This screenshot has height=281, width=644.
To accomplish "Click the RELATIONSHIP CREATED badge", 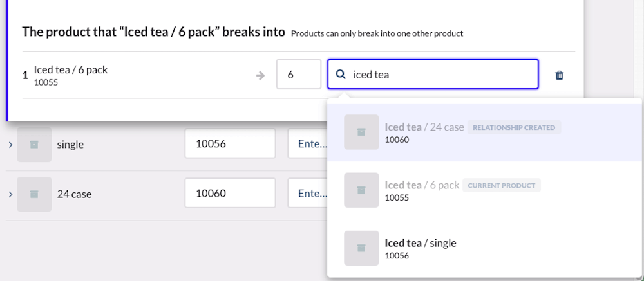I will (514, 127).
